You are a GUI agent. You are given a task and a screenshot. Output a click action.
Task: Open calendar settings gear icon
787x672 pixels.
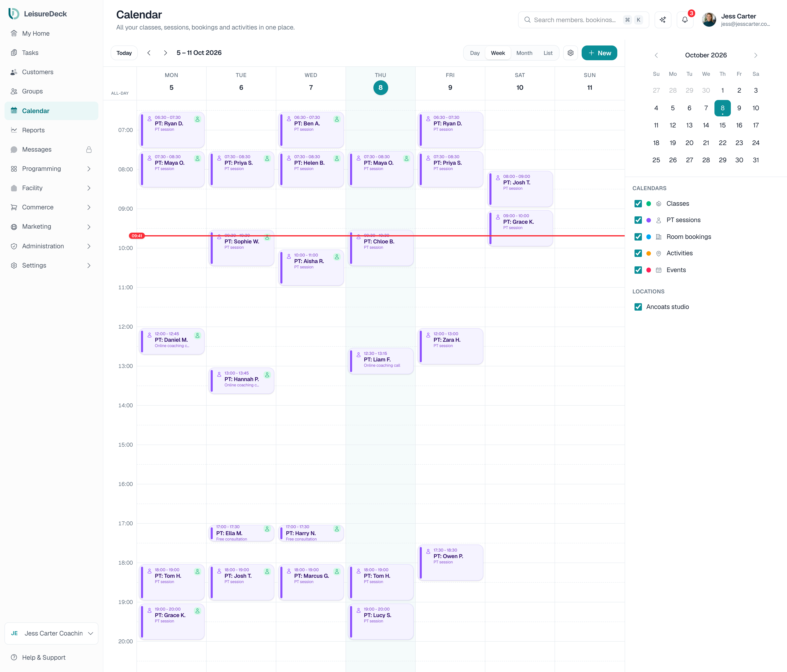[x=571, y=53]
